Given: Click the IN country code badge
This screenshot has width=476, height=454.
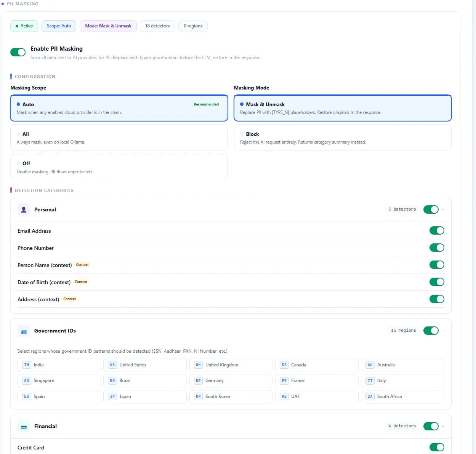Looking at the screenshot, I should pos(26,365).
